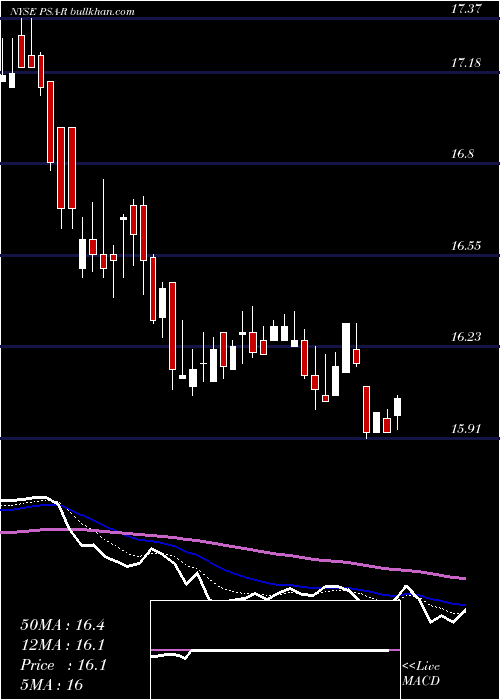The width and height of the screenshot is (500, 700).
Task: Click inside the MACD inset panel
Action: pos(275,650)
